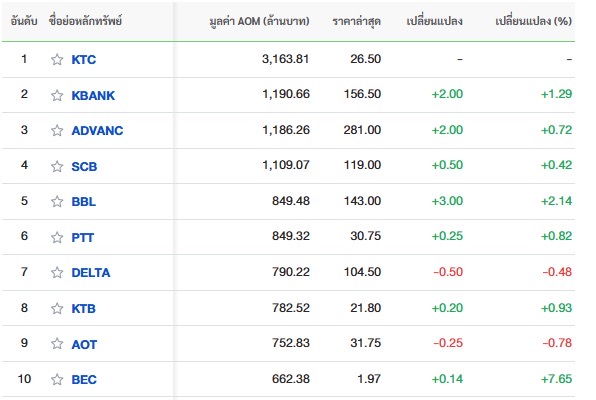596x400 pixels.
Task: Toggle the favorite star for PTT
Action: point(57,237)
